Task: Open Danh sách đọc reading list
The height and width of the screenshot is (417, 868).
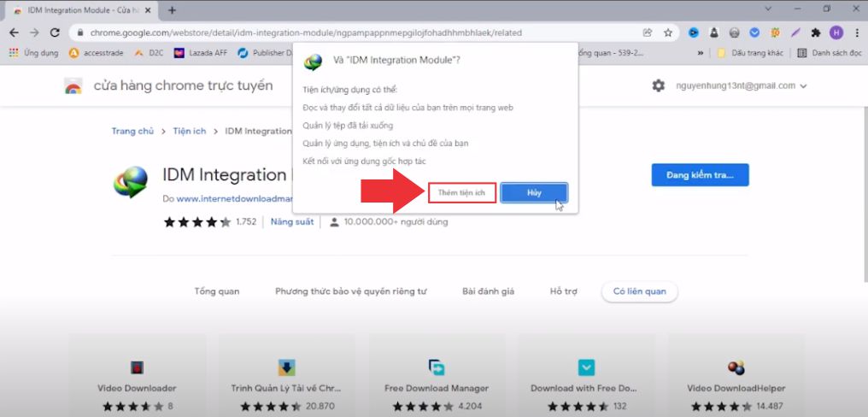Action: [830, 53]
